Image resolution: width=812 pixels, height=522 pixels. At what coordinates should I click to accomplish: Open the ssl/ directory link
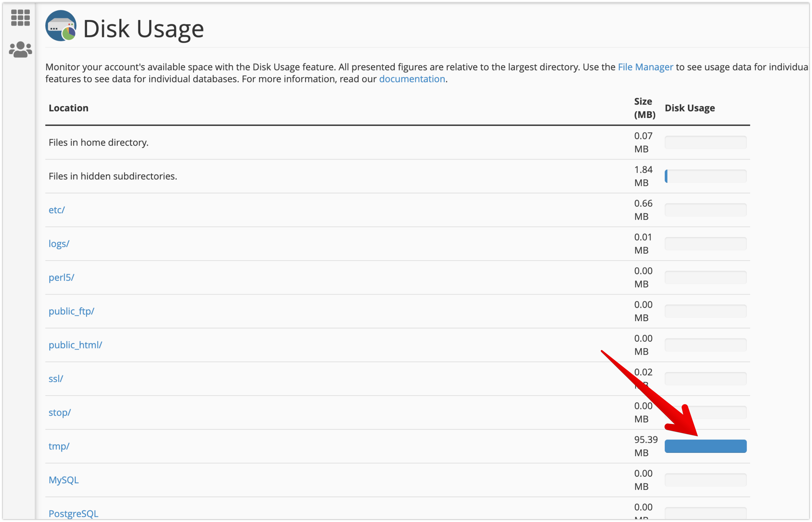(56, 379)
